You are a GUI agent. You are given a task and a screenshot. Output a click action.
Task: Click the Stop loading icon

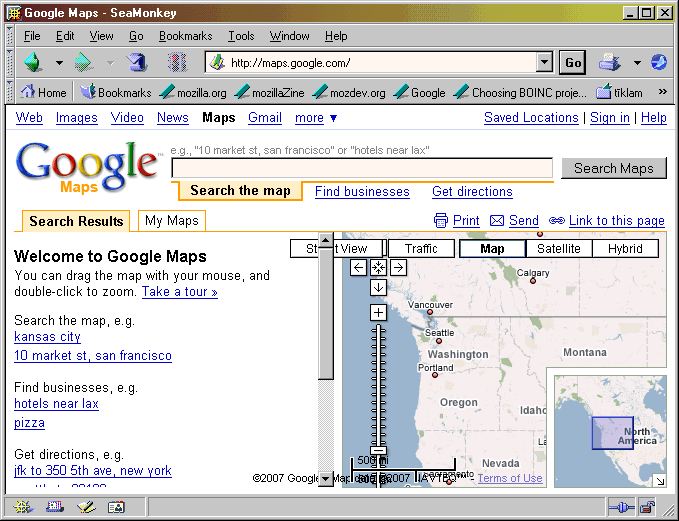click(177, 62)
